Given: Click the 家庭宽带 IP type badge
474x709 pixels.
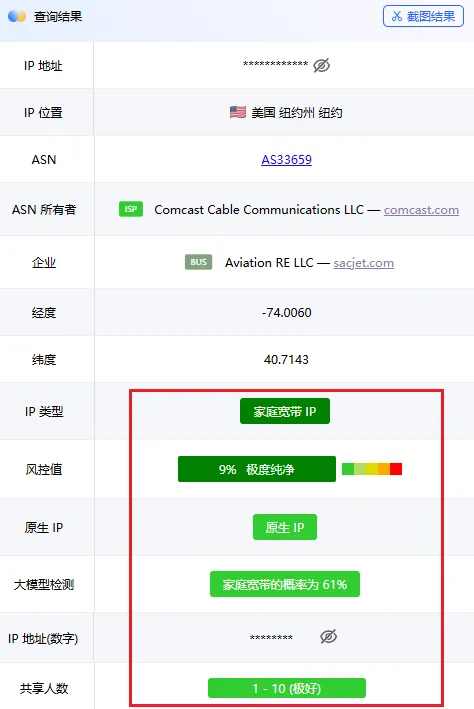Looking at the screenshot, I should 284,411.
